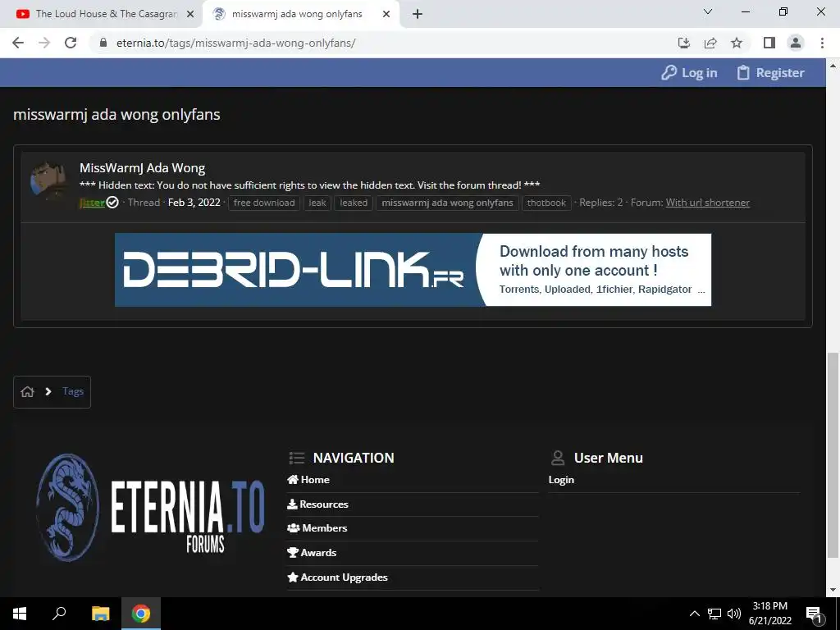This screenshot has width=840, height=630.
Task: Click the thread author's avatar
Action: click(x=49, y=180)
